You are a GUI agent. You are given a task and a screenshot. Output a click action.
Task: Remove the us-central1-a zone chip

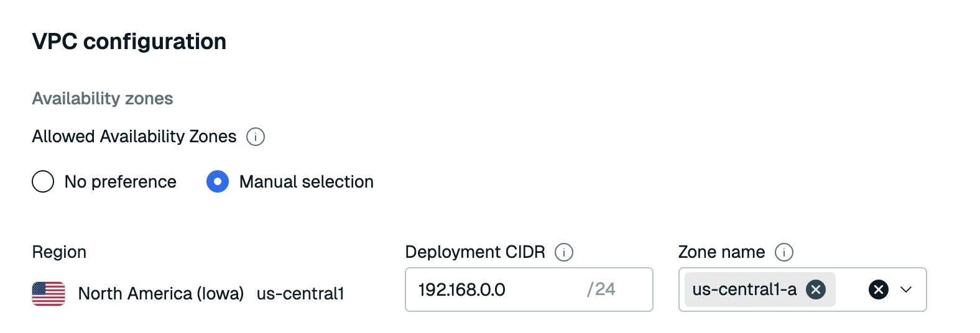coord(816,290)
